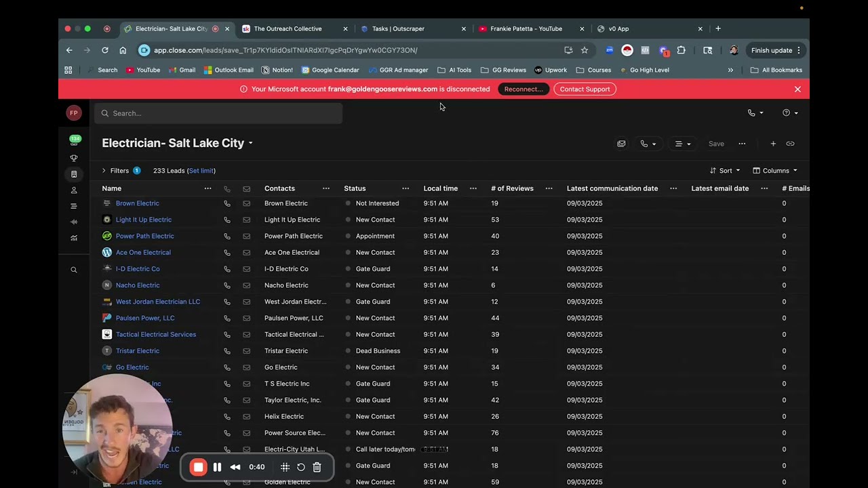868x488 pixels.
Task: Open the West Jordan Electrician LLC lead
Action: coord(158,302)
